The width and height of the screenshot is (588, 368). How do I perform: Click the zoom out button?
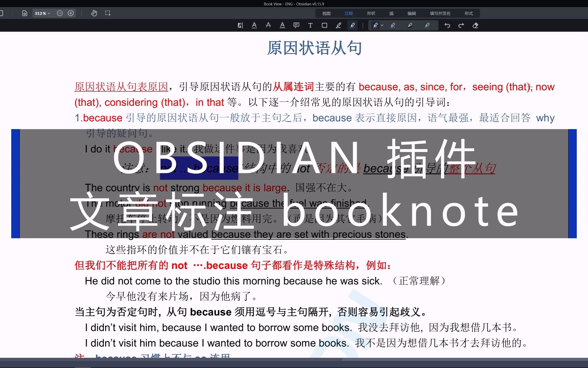coord(59,13)
